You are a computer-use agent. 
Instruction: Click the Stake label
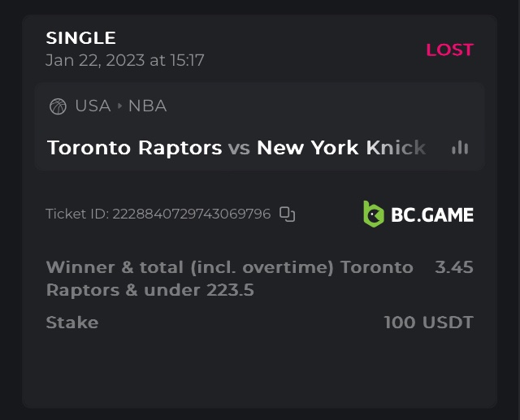pos(72,323)
